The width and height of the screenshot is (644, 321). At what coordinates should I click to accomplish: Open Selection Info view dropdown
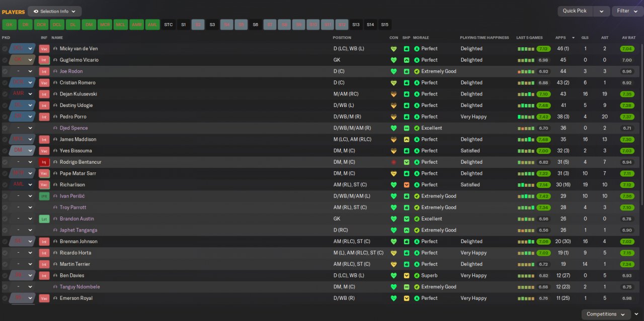pyautogui.click(x=55, y=11)
